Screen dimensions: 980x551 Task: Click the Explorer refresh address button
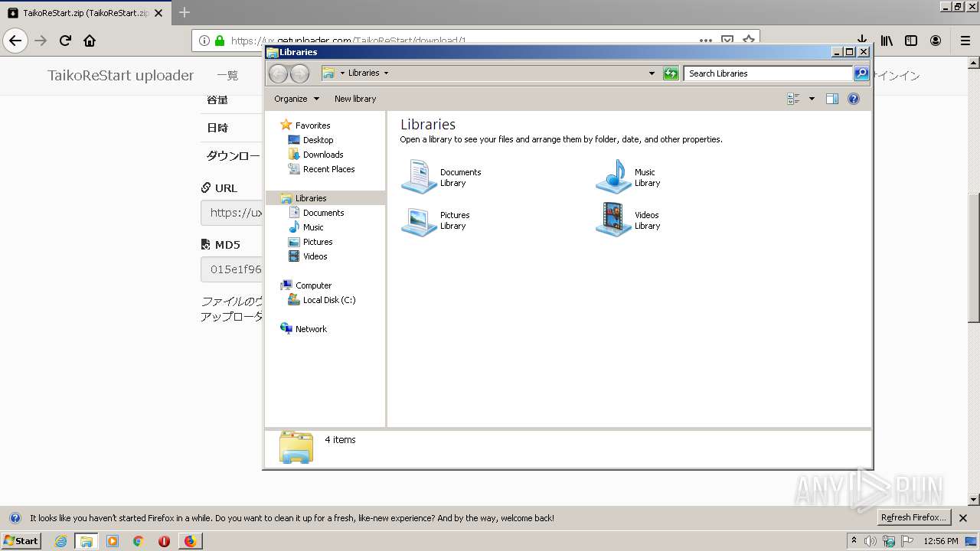point(671,73)
